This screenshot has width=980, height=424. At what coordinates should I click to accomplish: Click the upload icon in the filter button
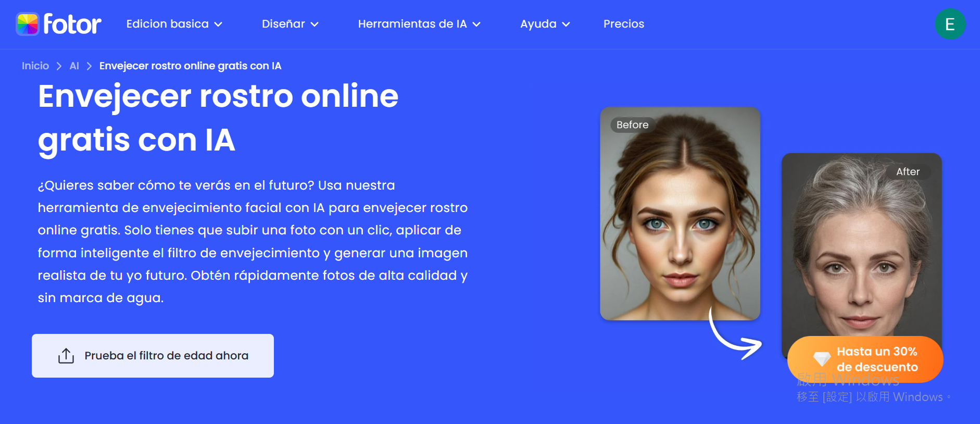point(66,356)
